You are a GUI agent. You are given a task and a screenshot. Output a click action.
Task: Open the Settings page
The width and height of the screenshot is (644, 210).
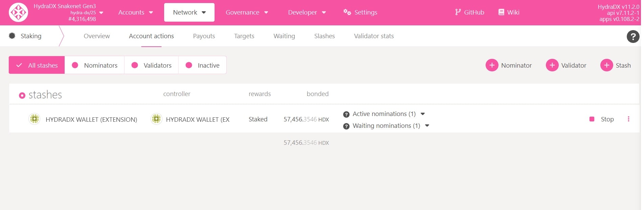point(360,13)
